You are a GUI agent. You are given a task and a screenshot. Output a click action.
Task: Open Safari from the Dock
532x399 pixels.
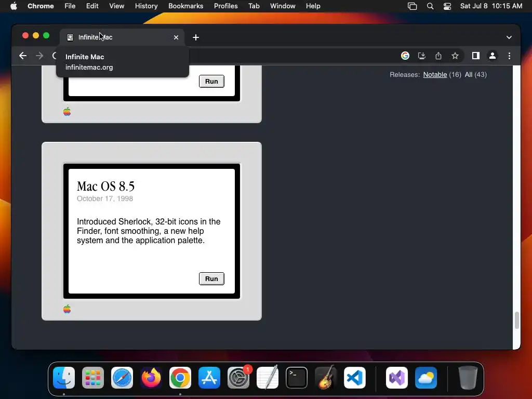[x=122, y=378]
